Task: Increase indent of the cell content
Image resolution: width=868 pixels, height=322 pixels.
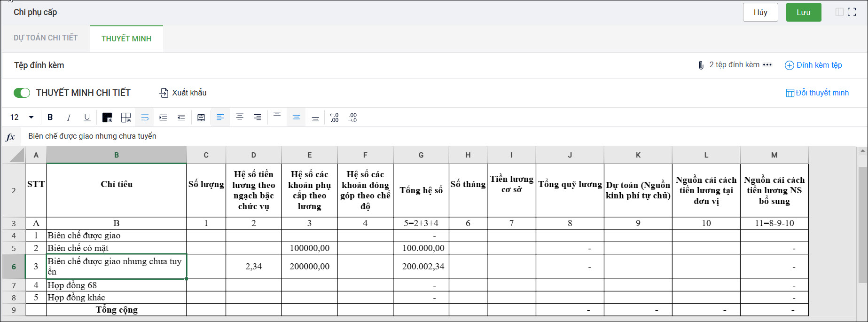Action: (163, 118)
